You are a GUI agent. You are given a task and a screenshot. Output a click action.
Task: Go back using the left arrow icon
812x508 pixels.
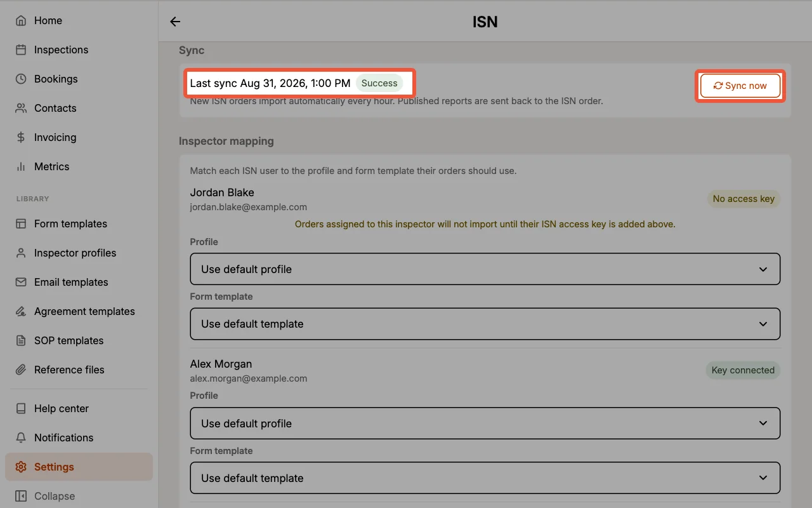click(175, 22)
